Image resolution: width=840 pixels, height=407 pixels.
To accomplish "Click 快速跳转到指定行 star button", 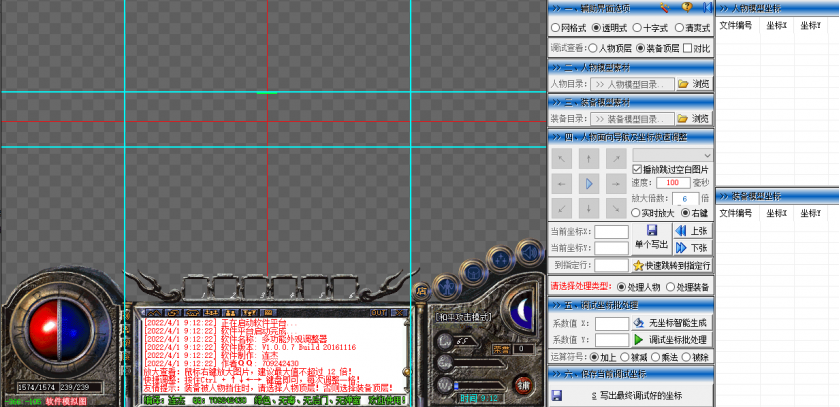I will (x=671, y=265).
